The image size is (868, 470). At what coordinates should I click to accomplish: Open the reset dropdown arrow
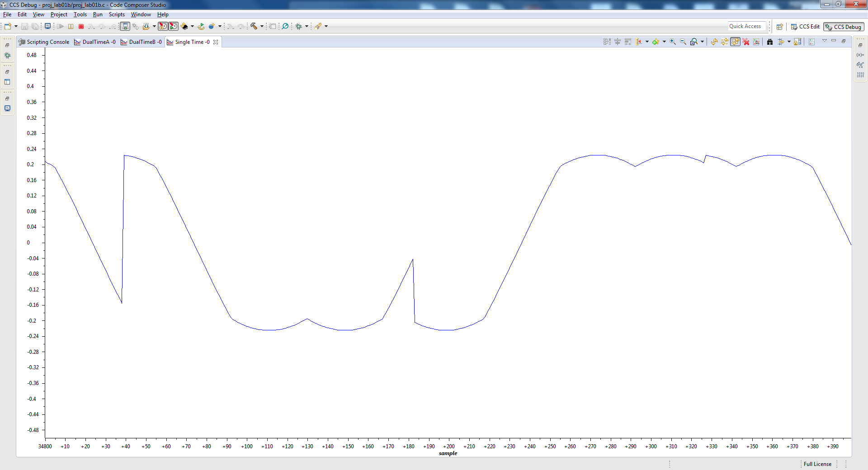click(220, 26)
